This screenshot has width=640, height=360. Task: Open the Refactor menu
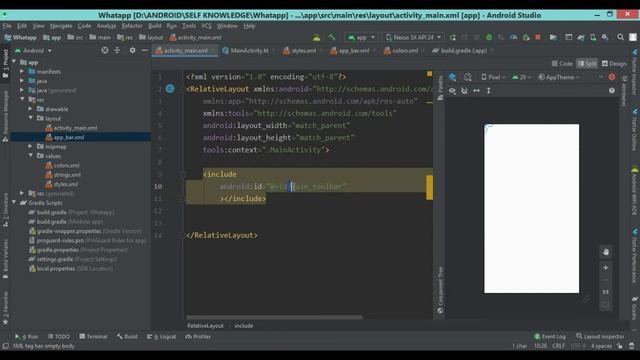coord(132,26)
